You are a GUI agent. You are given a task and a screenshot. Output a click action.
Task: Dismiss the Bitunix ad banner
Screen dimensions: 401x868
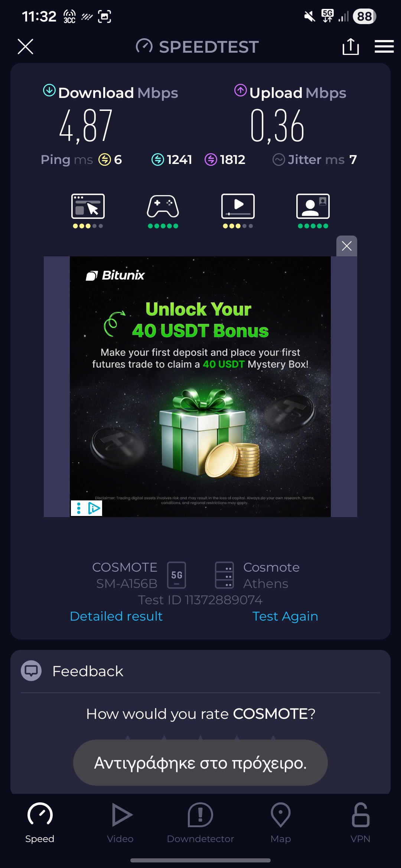[x=347, y=246]
